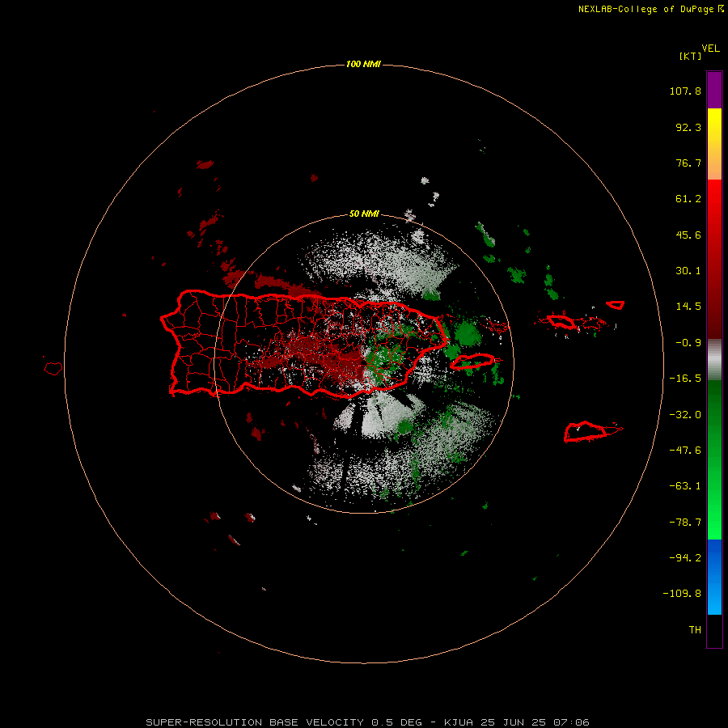Viewport: 728px width, 728px height.
Task: Select the -78.7 legend value
Action: click(x=685, y=523)
